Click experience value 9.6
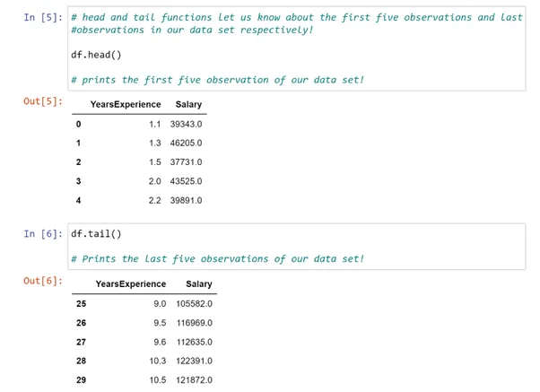The width and height of the screenshot is (540, 392). [160, 342]
